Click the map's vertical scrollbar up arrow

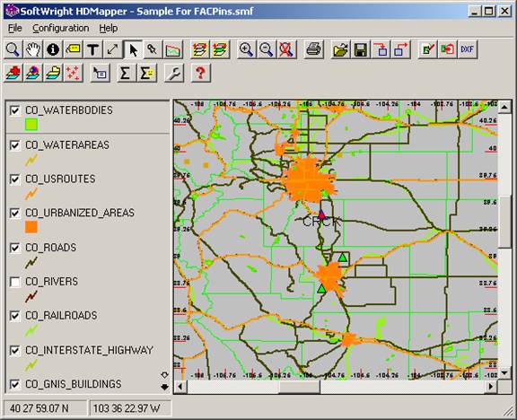tap(504, 107)
